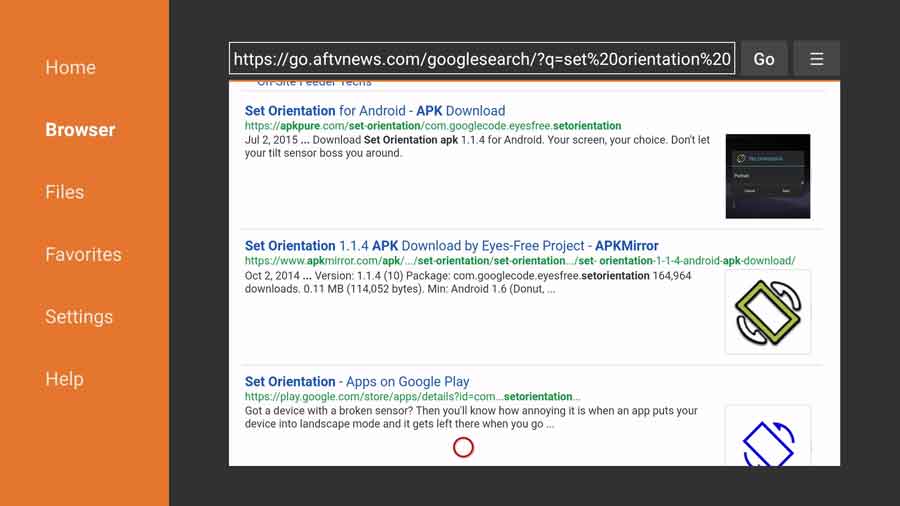Click the "Jul 2, 2015" description snippet
Screen dimensions: 900x506
click(477, 146)
